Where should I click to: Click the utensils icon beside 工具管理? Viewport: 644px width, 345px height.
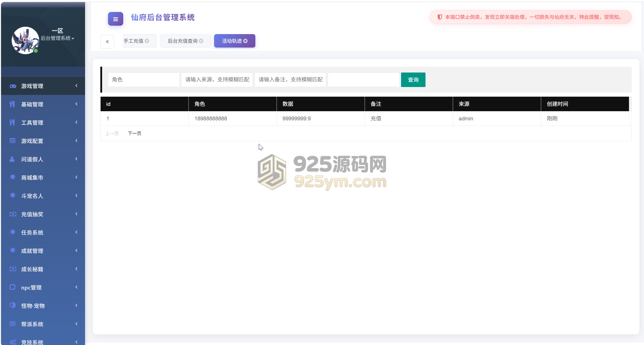pyautogui.click(x=12, y=122)
